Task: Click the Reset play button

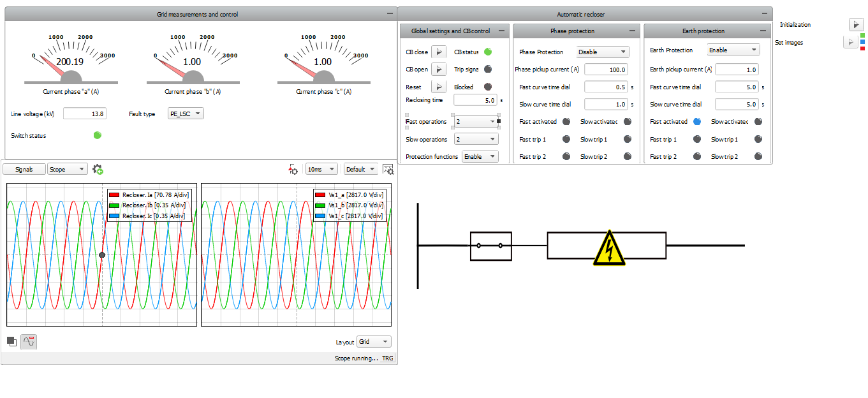Action: pos(439,87)
